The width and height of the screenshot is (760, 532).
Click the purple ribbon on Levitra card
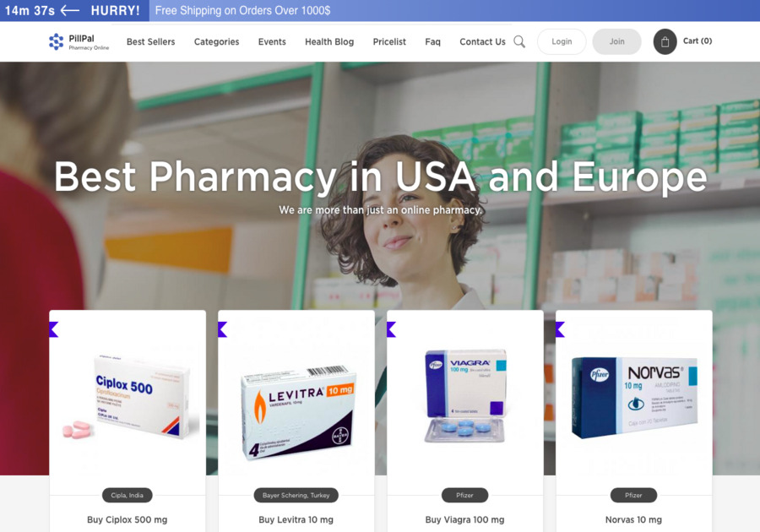tap(222, 329)
